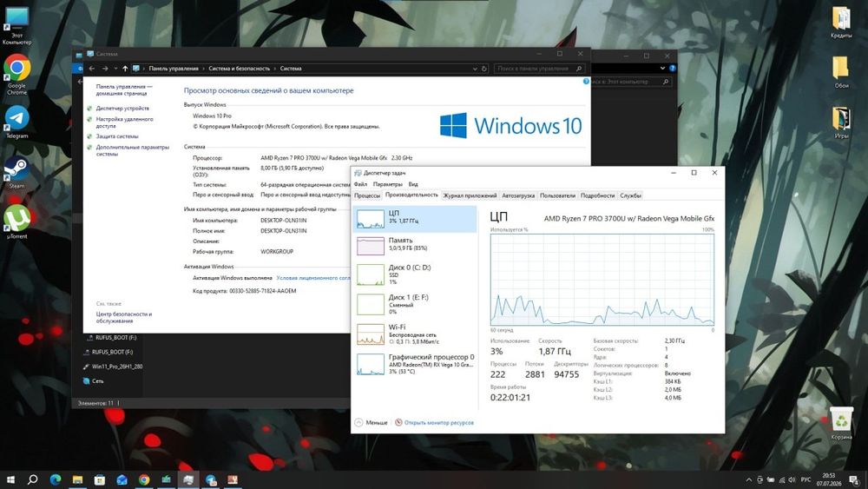Open Steam desktop shortcut

(x=16, y=173)
